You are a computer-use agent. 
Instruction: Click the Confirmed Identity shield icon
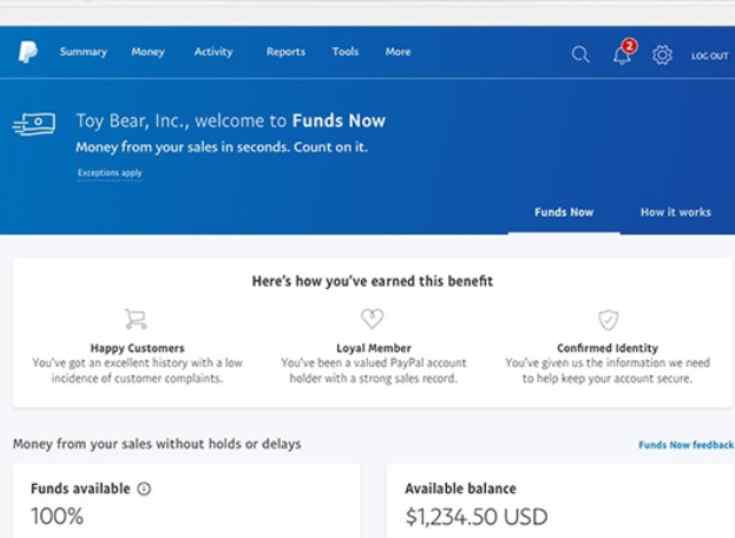608,320
